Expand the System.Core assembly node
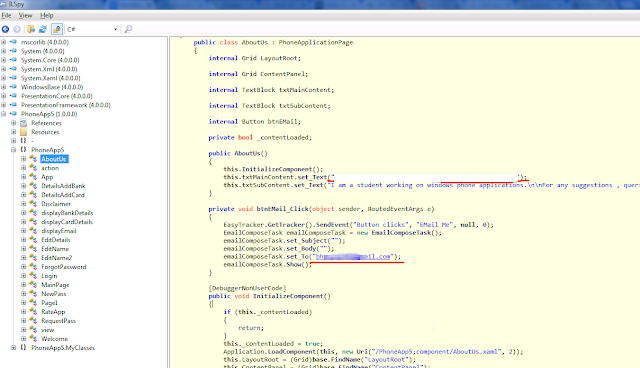 (x=4, y=60)
